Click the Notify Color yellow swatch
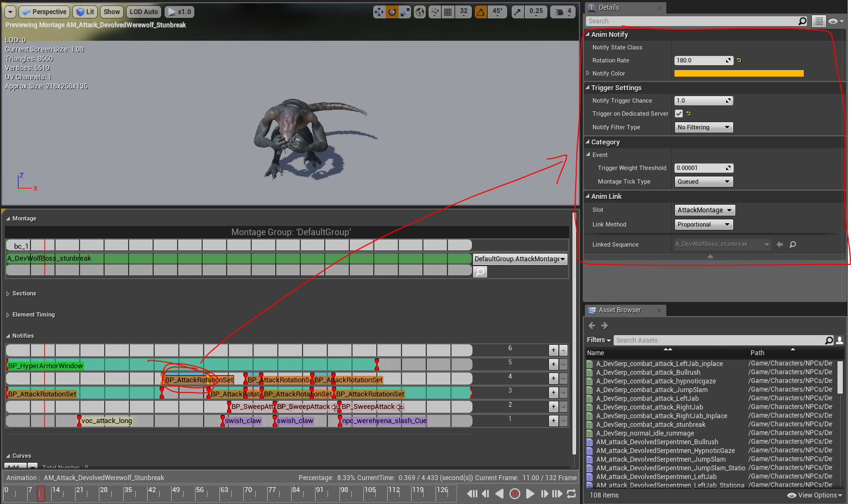The image size is (851, 504). tap(739, 73)
